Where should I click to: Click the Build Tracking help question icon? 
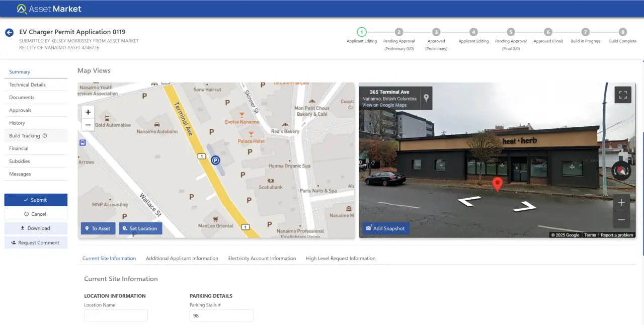[x=45, y=136]
